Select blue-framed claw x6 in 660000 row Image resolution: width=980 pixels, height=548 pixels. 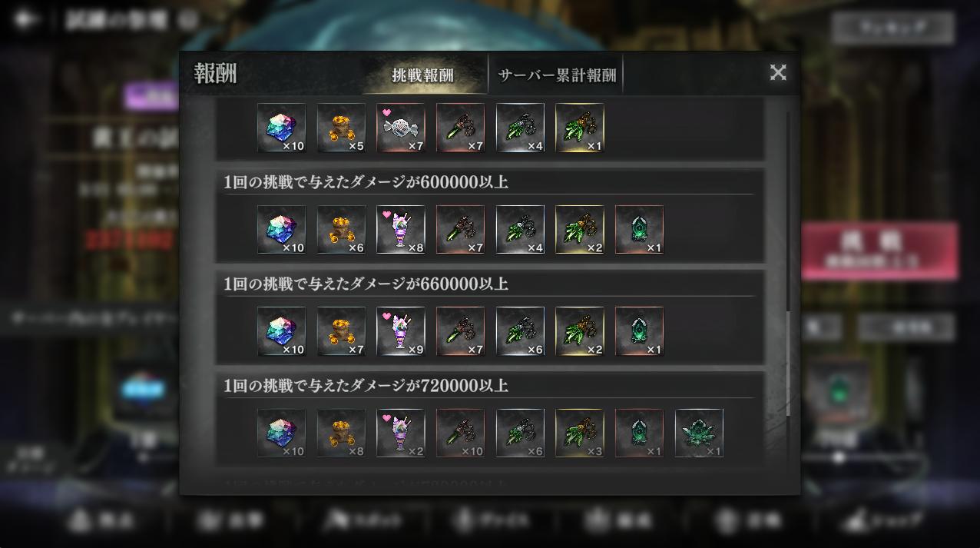coord(520,331)
